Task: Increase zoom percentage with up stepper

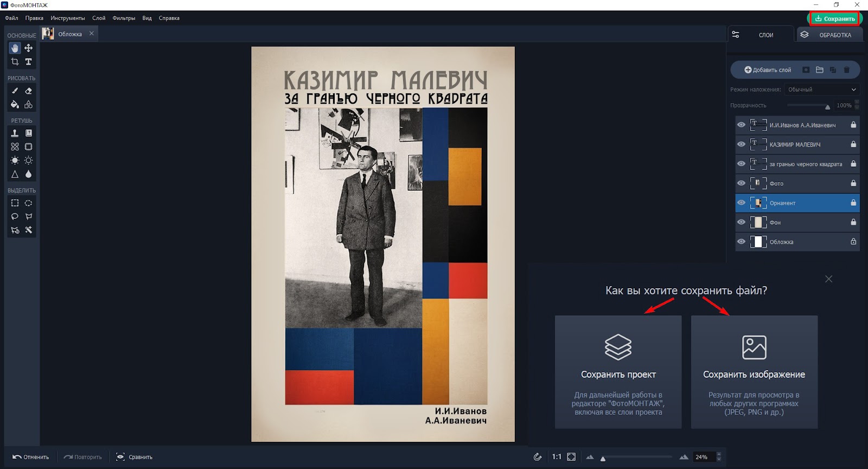Action: tap(719, 454)
